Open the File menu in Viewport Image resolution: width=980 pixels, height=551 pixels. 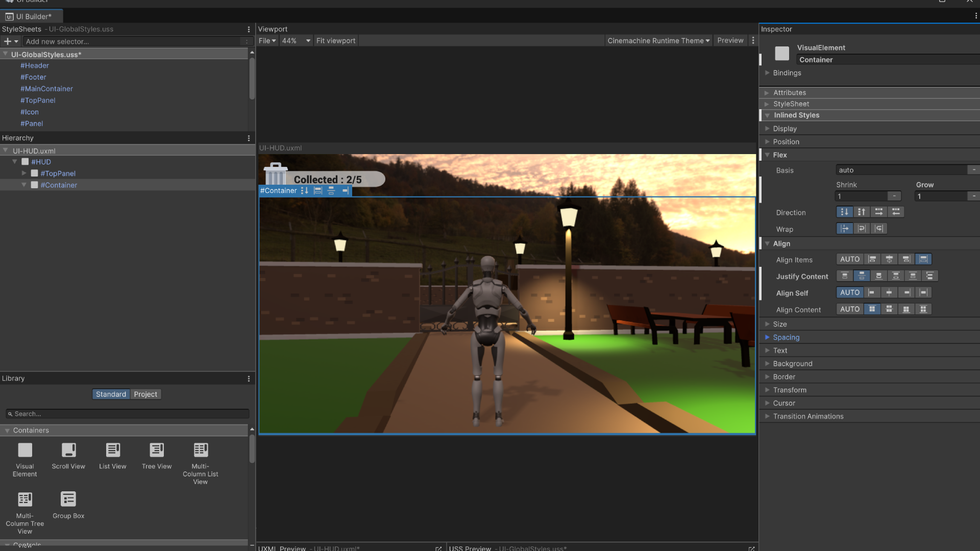[267, 40]
